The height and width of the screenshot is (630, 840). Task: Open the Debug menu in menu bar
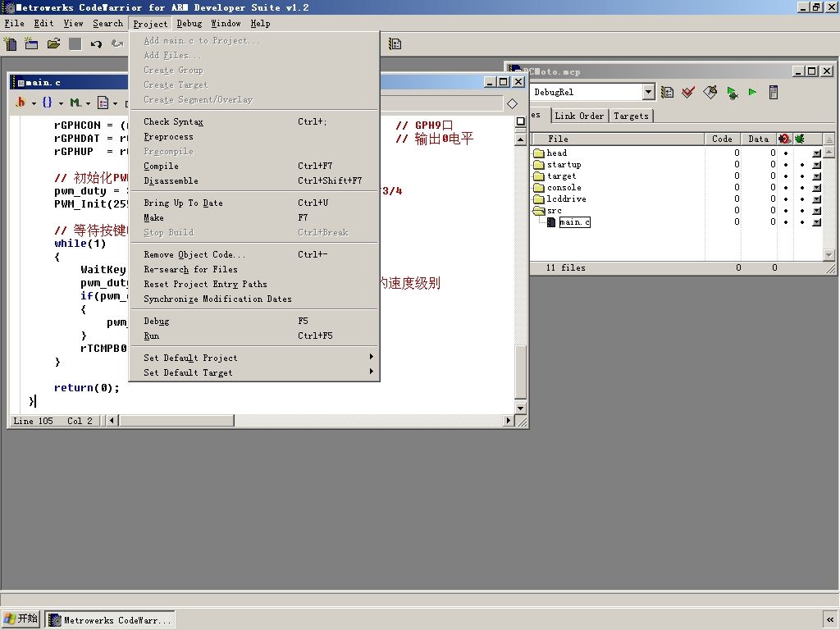(189, 24)
